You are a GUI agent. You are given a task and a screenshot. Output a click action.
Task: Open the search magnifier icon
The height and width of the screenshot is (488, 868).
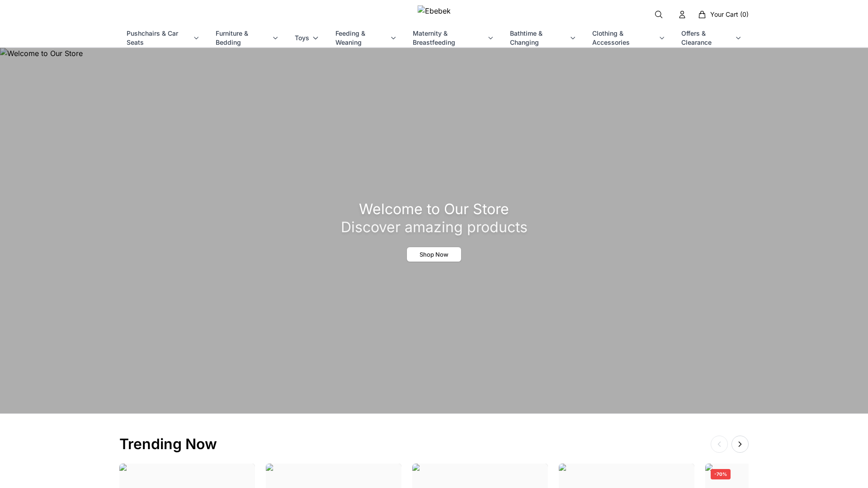pyautogui.click(x=659, y=14)
